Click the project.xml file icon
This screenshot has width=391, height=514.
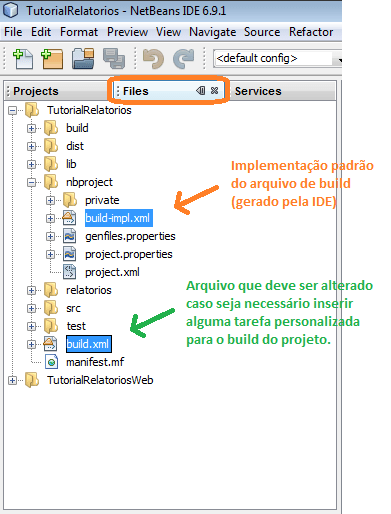69,272
